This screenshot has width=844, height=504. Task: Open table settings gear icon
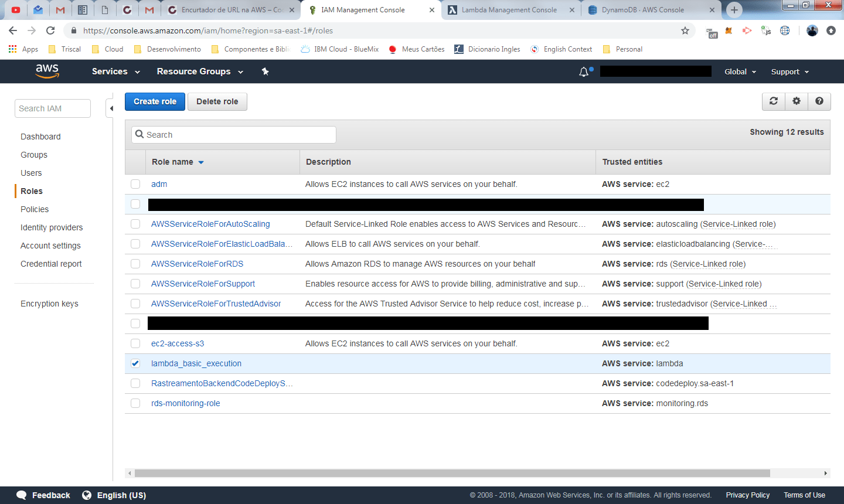(797, 101)
